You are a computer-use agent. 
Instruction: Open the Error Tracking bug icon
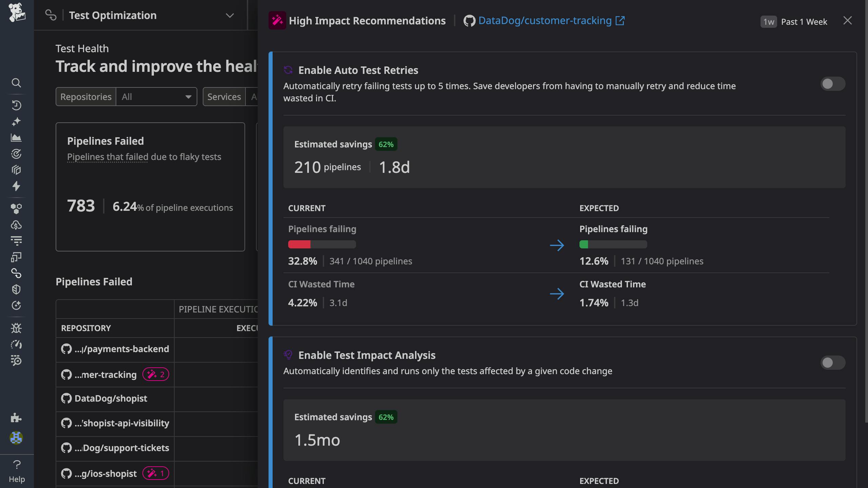click(x=16, y=328)
